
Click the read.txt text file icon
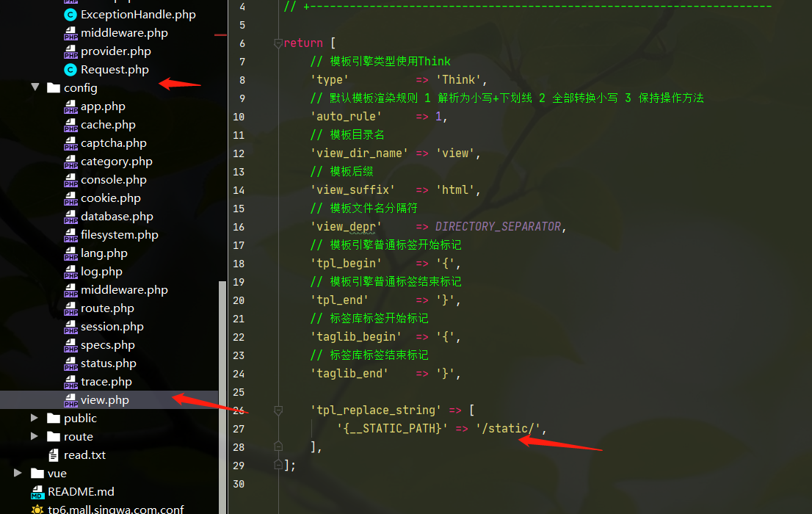[x=54, y=455]
